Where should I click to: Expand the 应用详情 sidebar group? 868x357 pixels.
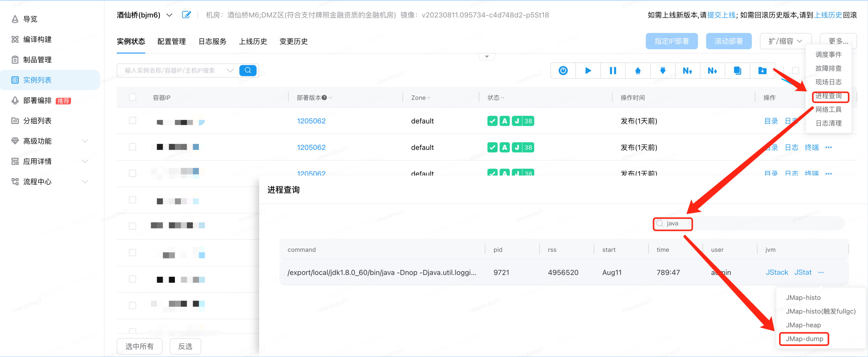(85, 161)
